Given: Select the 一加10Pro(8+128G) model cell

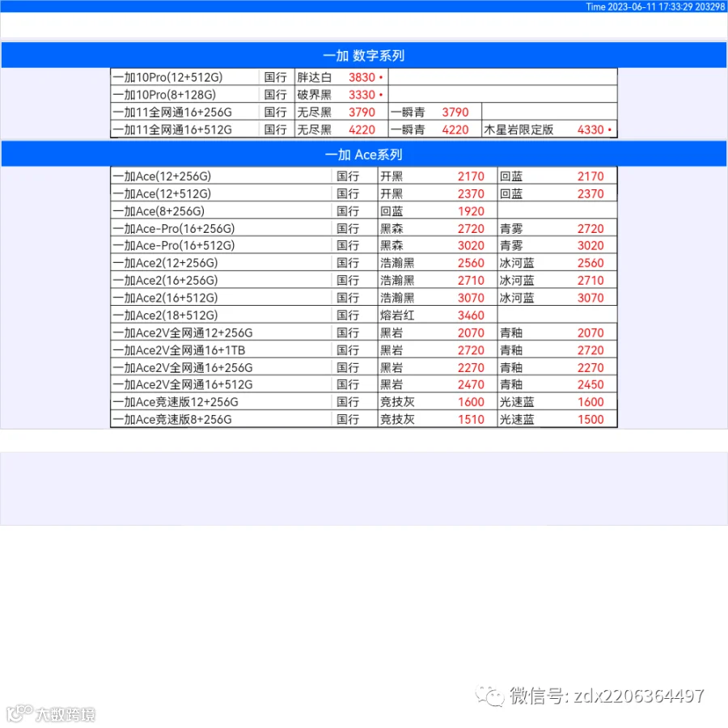Looking at the screenshot, I should [x=184, y=95].
